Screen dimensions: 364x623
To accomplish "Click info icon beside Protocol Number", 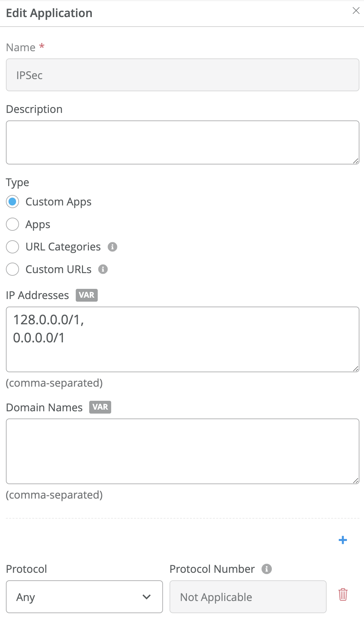I will click(267, 569).
